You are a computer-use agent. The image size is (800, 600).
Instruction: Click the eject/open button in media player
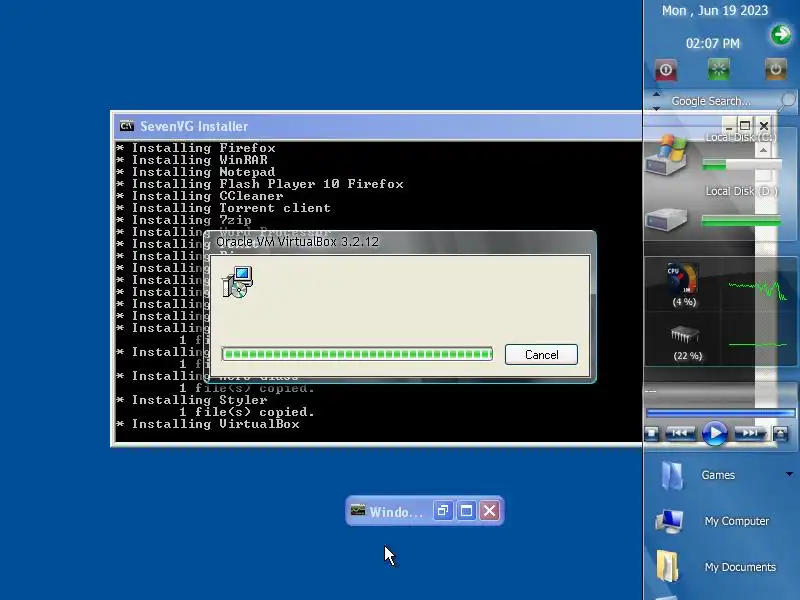pos(780,434)
